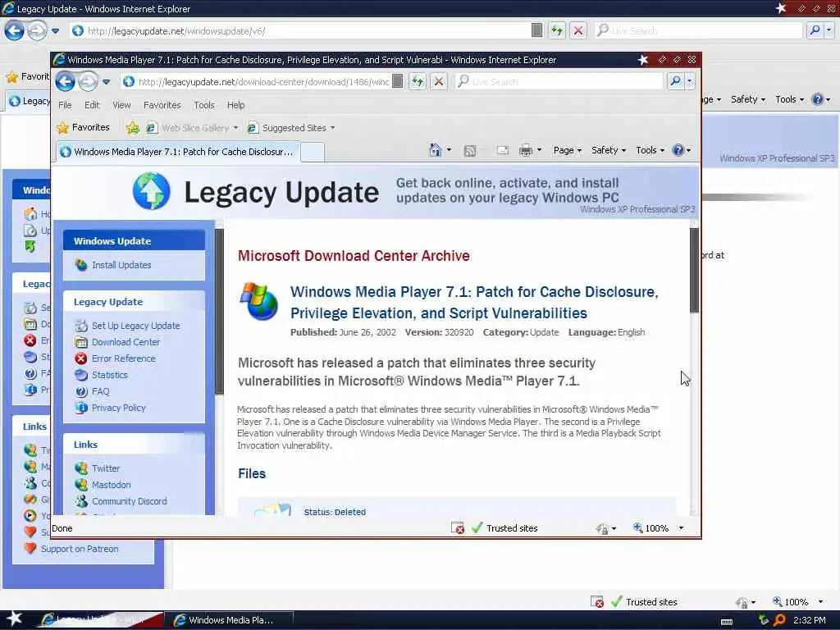Screen dimensions: 840x630
Task: Open zoom dropdown in rear window status bar
Action: [820, 602]
